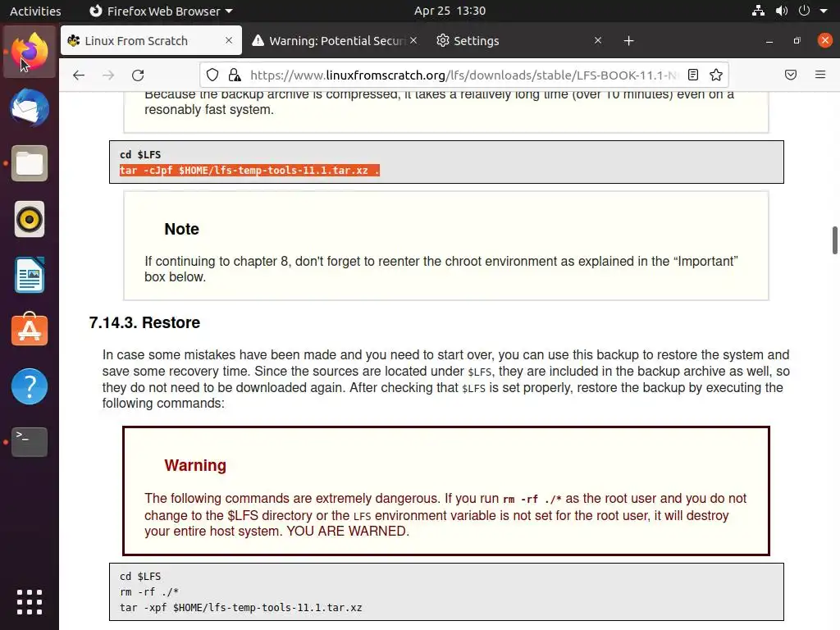The image size is (840, 630).
Task: Open Firefox from the Ubuntu dock
Action: coord(30,52)
